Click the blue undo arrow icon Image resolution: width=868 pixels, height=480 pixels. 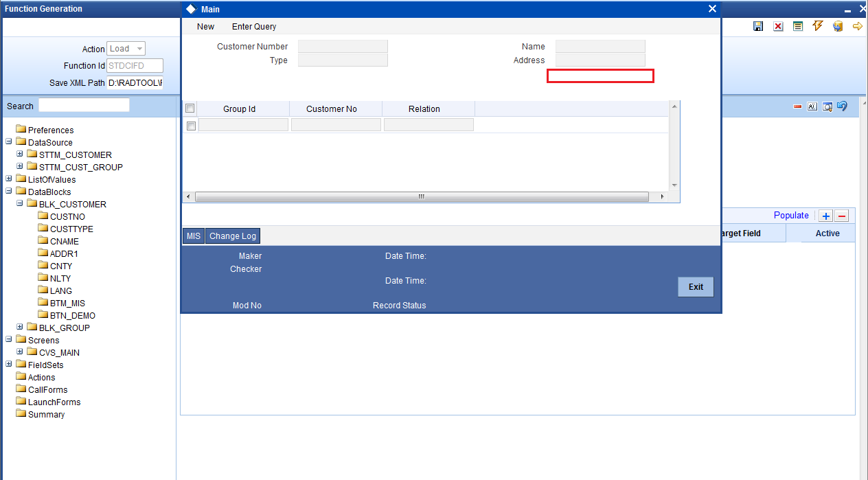842,106
